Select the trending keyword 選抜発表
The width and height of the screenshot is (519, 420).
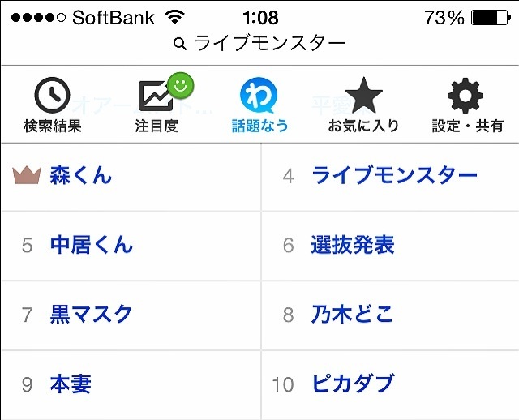tap(352, 245)
